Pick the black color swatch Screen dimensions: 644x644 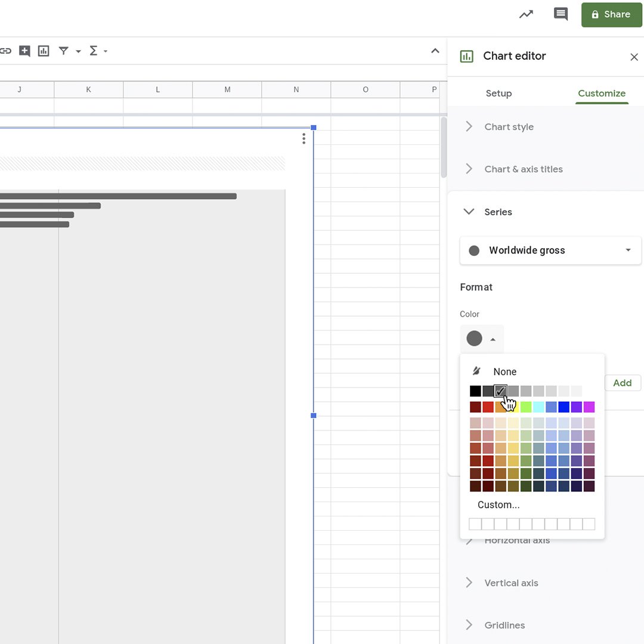pos(475,391)
